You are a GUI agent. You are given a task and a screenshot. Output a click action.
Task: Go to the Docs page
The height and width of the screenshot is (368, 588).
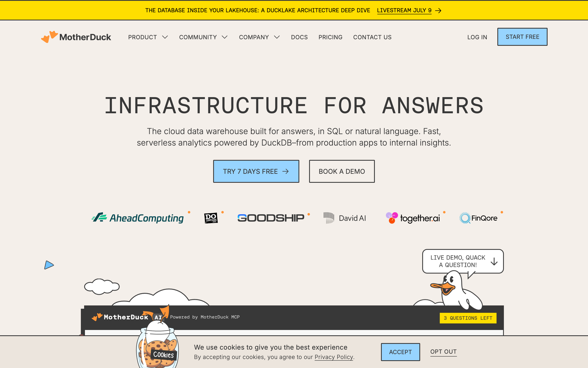pyautogui.click(x=299, y=37)
